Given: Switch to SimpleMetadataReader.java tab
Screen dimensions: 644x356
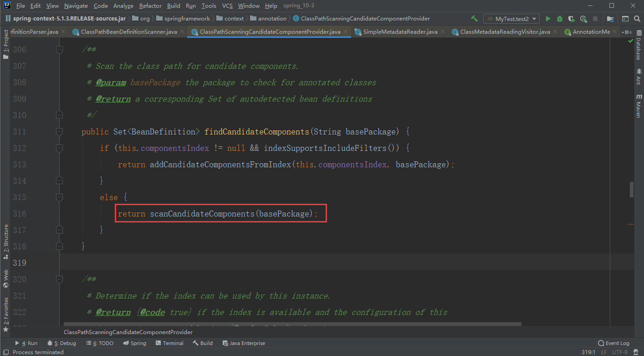Looking at the screenshot, I should (x=400, y=32).
